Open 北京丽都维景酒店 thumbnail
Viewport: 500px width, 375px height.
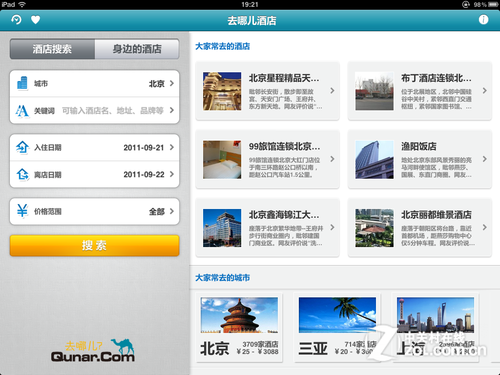374,228
